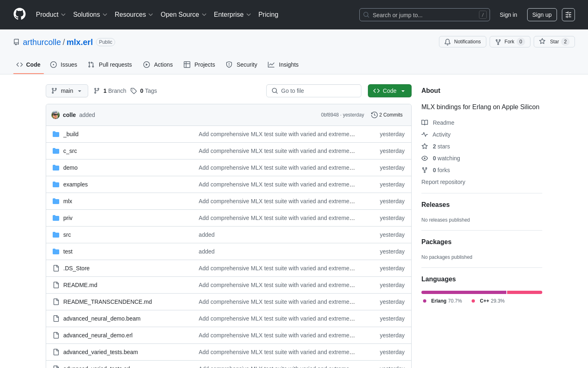The image size is (588, 368).
Task: Expand the Open Source menu
Action: 184,15
